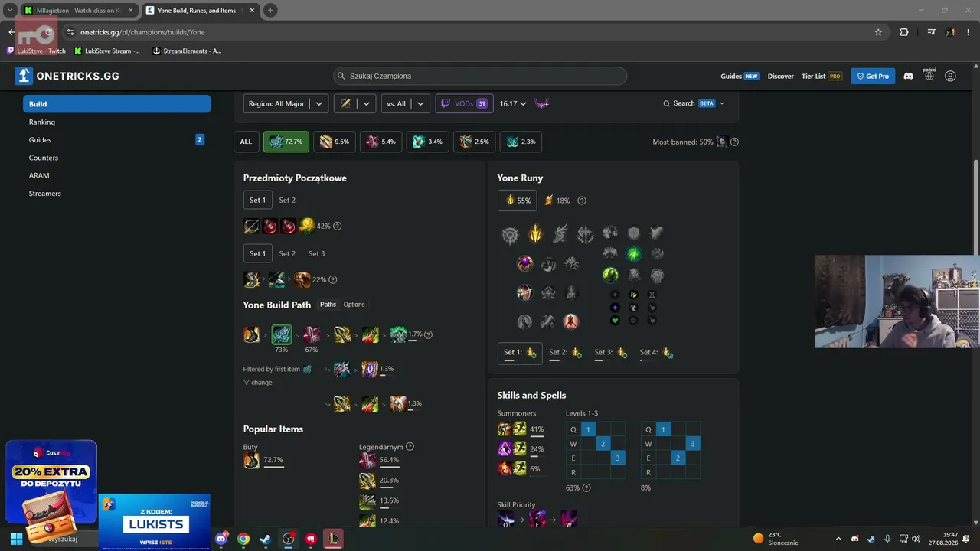
Task: Click the OneTricks.gg logo
Action: click(x=67, y=76)
